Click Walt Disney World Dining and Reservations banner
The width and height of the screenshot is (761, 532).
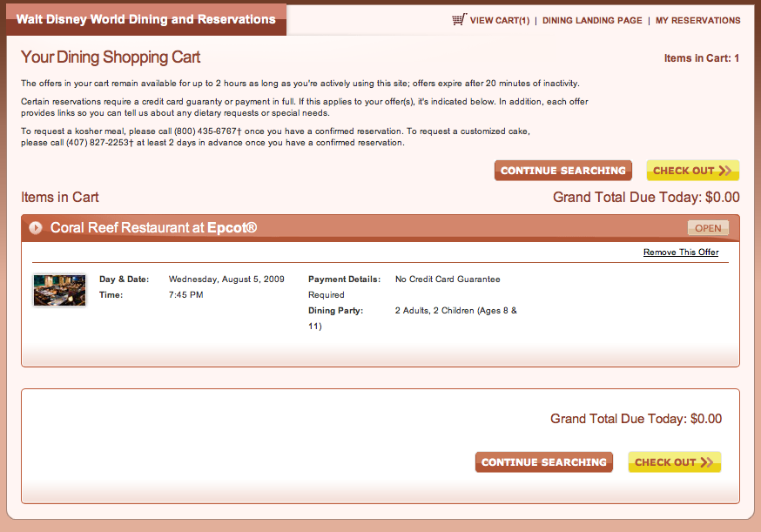click(x=146, y=19)
